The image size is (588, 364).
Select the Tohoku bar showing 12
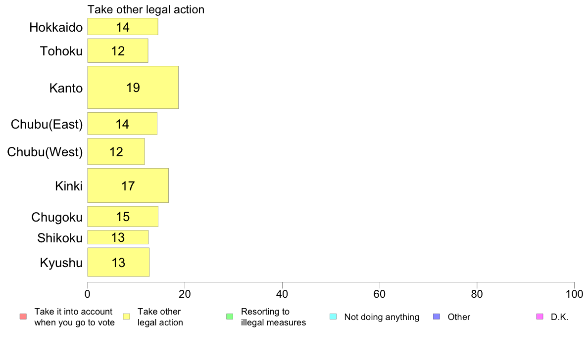(x=118, y=50)
